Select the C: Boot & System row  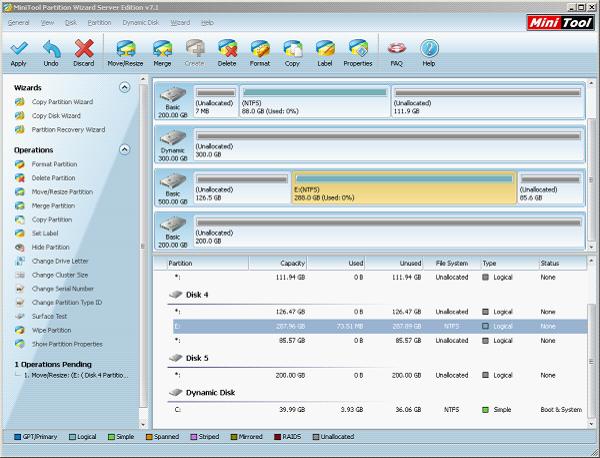coord(380,409)
